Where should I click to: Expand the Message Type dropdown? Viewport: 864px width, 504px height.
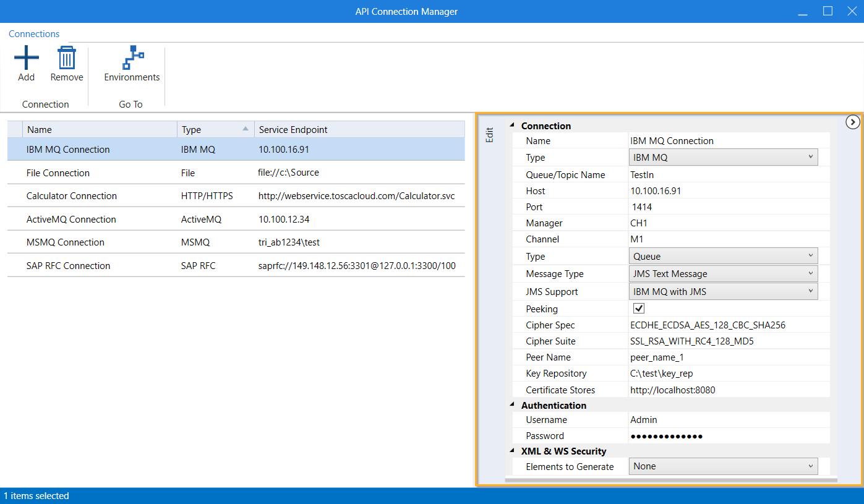[723, 274]
